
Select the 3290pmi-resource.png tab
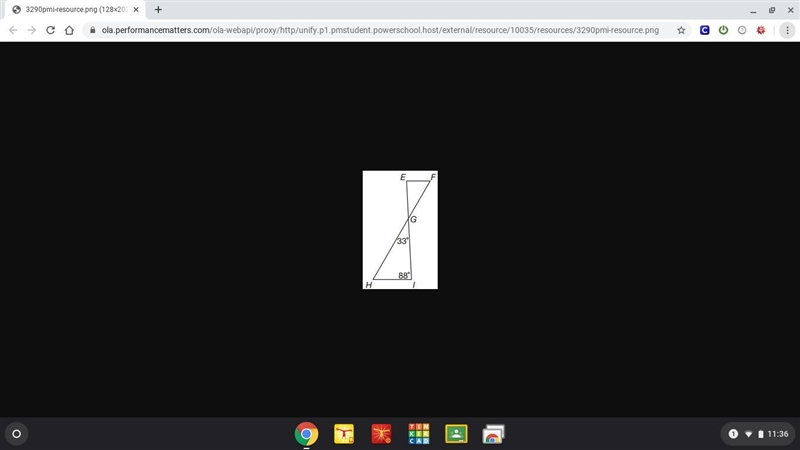[76, 10]
